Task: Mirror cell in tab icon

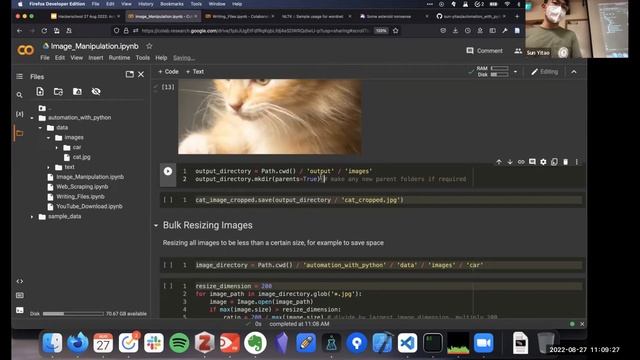Action: [x=554, y=162]
